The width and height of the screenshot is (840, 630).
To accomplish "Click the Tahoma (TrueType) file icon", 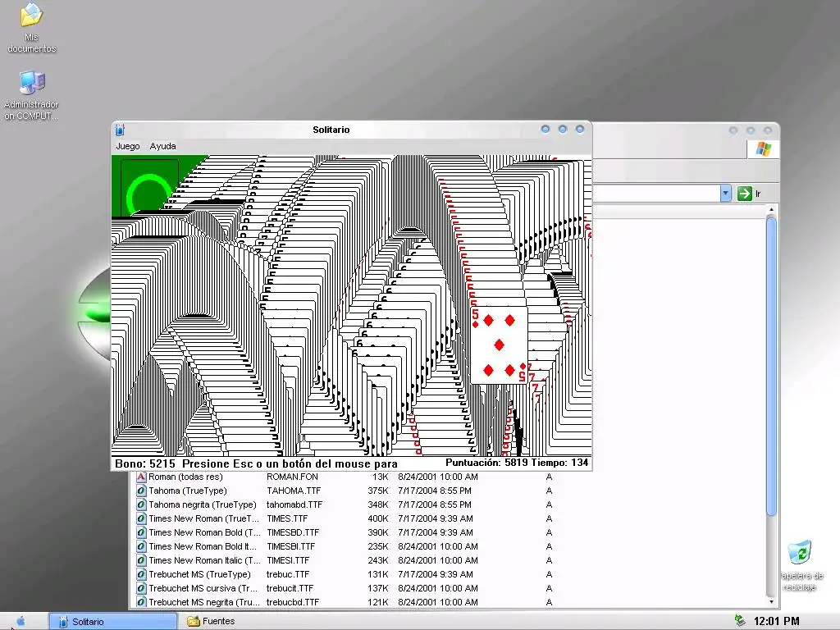I will 141,491.
